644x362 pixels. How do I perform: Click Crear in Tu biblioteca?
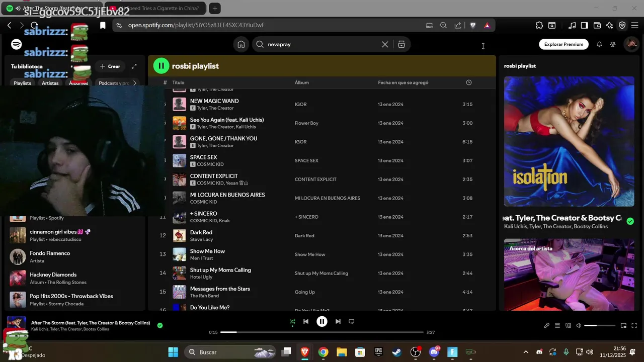pos(110,66)
